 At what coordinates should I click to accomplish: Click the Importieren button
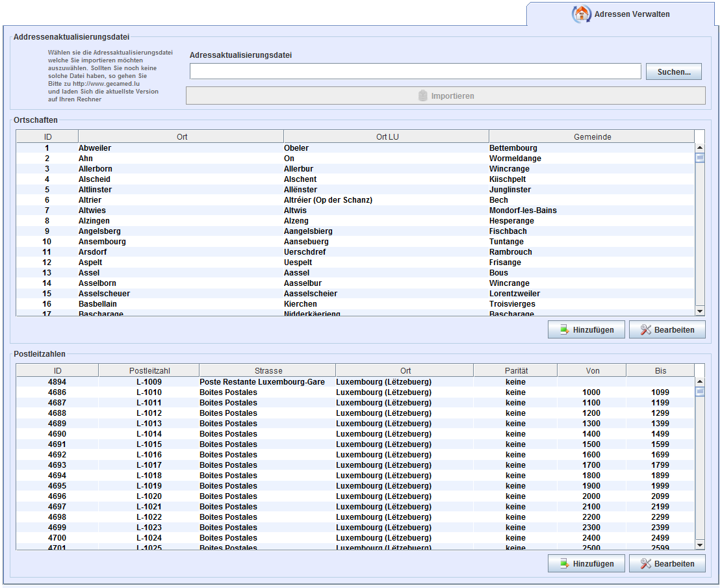(445, 96)
